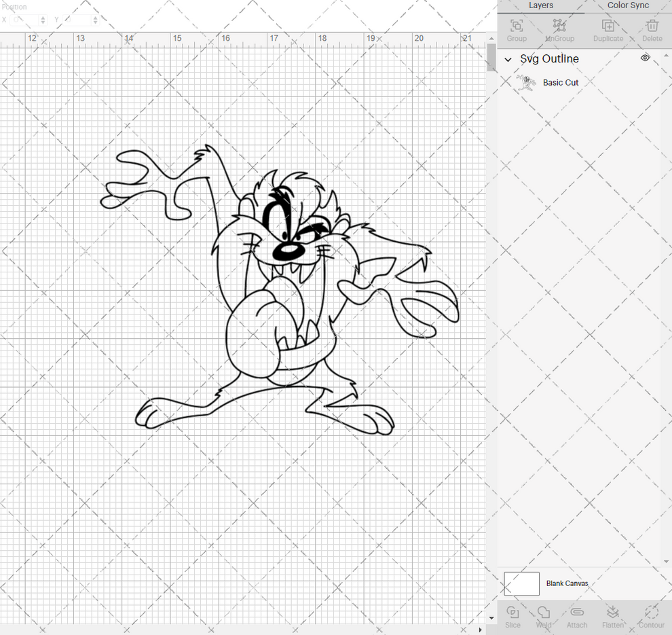Image resolution: width=672 pixels, height=635 pixels.
Task: Switch to the Color Sync tab
Action: [627, 5]
